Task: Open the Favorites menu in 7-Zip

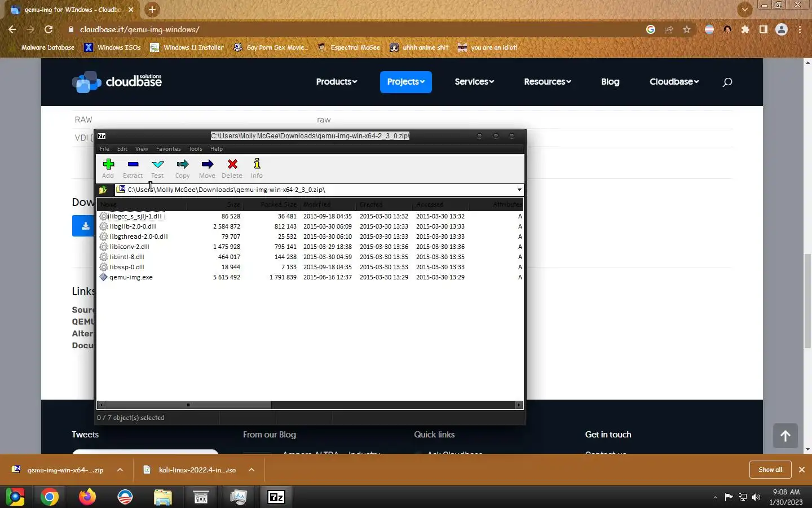Action: (x=168, y=149)
